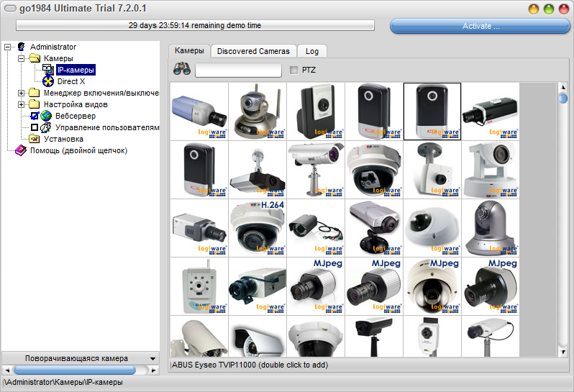Uncheck the Вебсервер checkbox
The image size is (574, 392).
click(x=35, y=116)
